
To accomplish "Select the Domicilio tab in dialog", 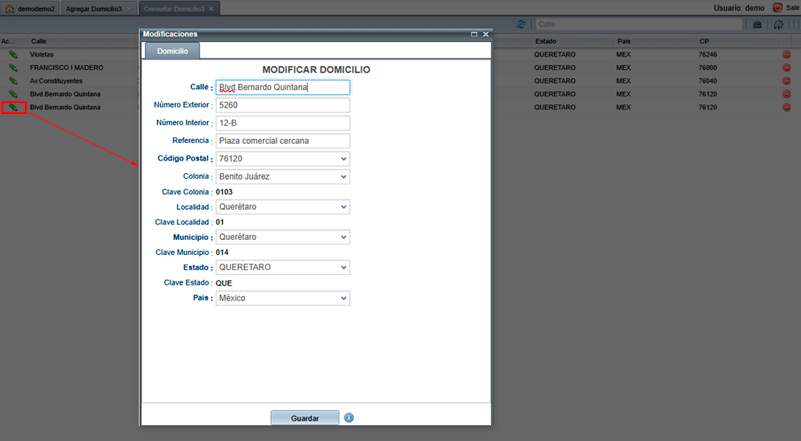I will pyautogui.click(x=172, y=50).
